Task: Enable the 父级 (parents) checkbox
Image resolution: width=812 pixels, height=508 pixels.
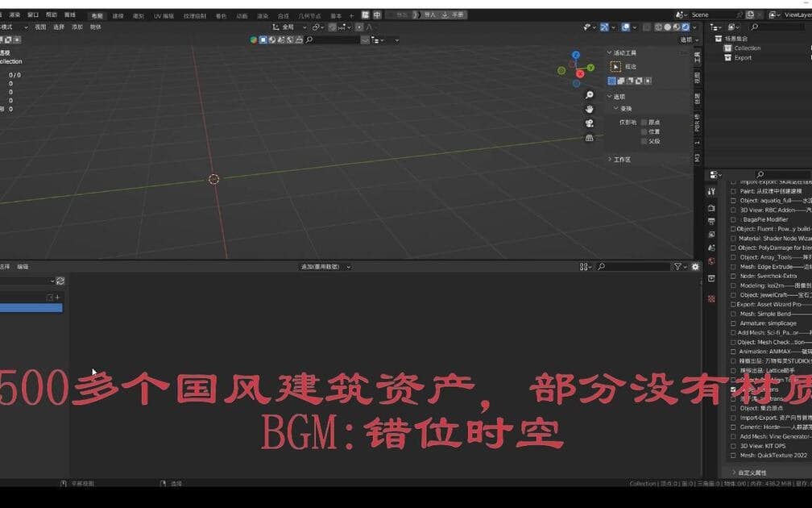Action: click(x=644, y=141)
